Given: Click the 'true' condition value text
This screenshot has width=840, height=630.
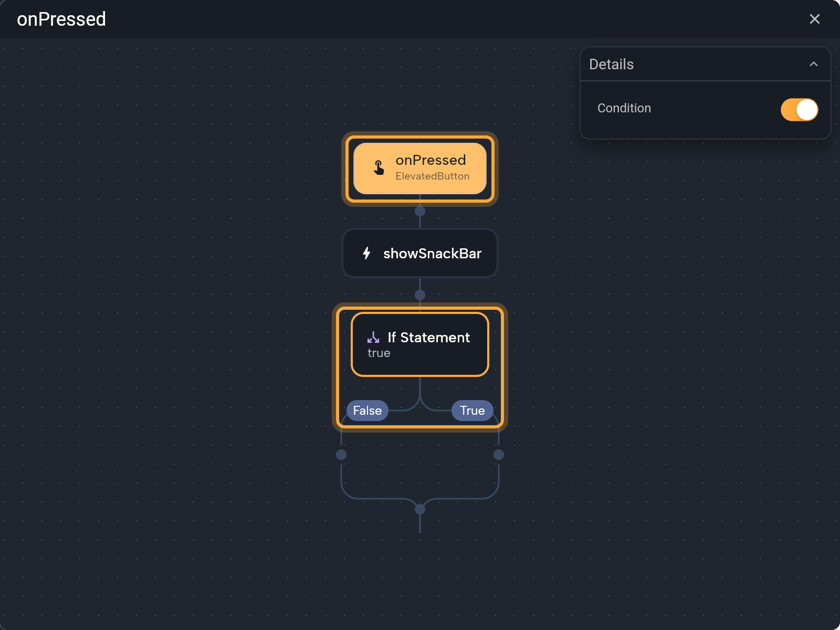Looking at the screenshot, I should [x=379, y=353].
